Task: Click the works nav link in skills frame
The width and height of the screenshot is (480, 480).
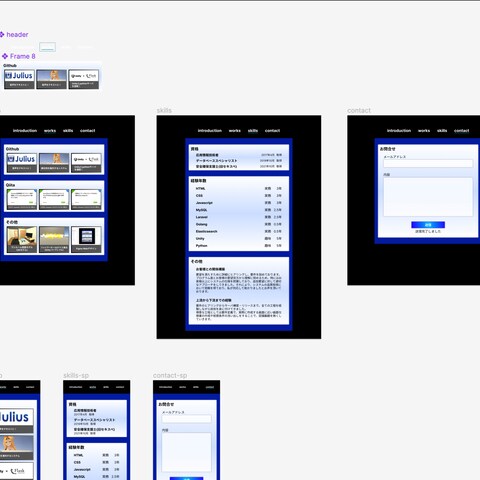Action: pyautogui.click(x=235, y=131)
